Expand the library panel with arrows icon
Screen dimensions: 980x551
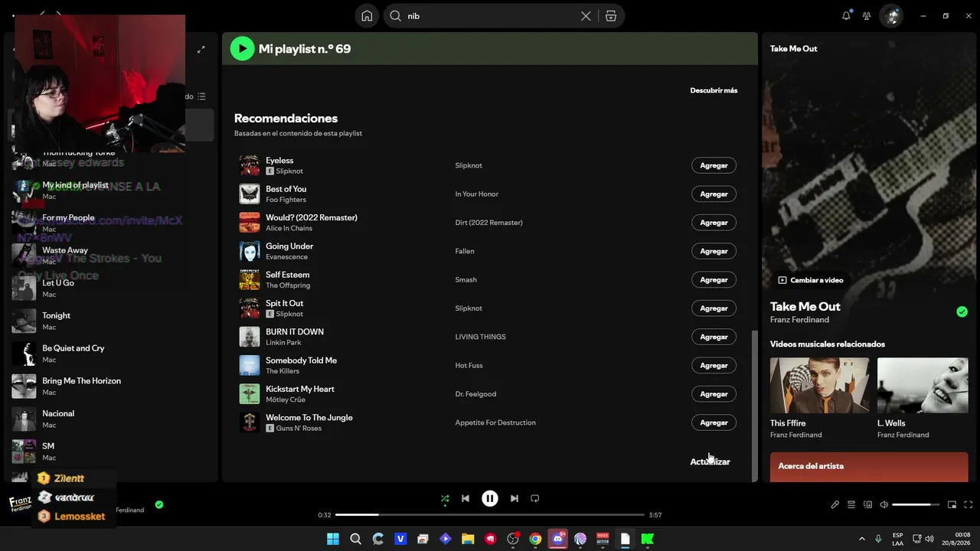click(x=201, y=50)
